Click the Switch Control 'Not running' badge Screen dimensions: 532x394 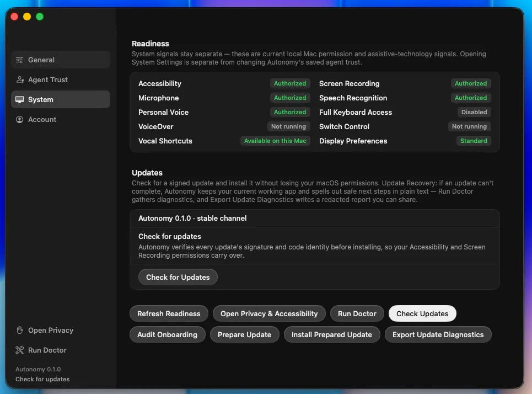tap(469, 126)
